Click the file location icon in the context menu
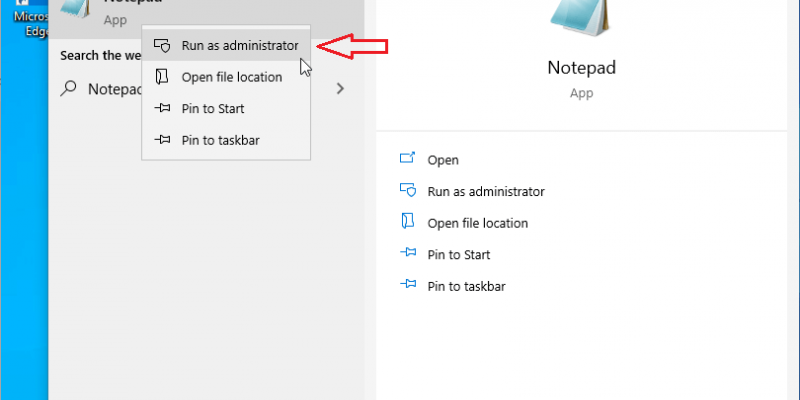This screenshot has width=800, height=400. pyautogui.click(x=162, y=77)
